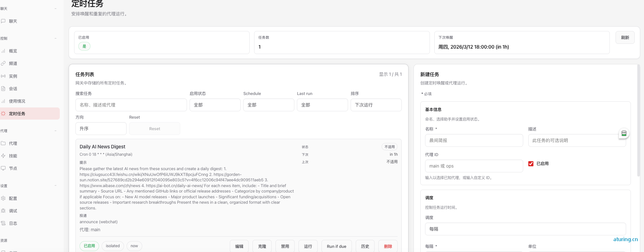This screenshot has width=644, height=252.
Task: Collapse the 代理 sidebar section
Action: pos(55,131)
